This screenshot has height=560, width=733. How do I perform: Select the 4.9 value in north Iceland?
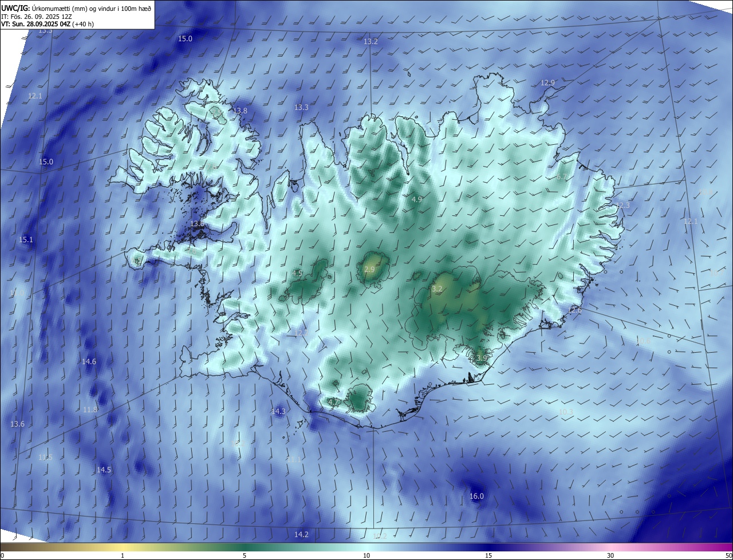pyautogui.click(x=417, y=199)
